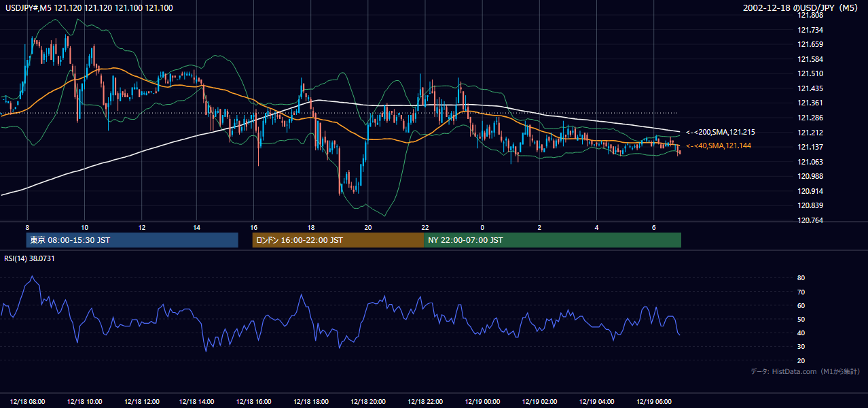The width and height of the screenshot is (868, 408).
Task: Click RSI axis level 80
Action: click(801, 278)
